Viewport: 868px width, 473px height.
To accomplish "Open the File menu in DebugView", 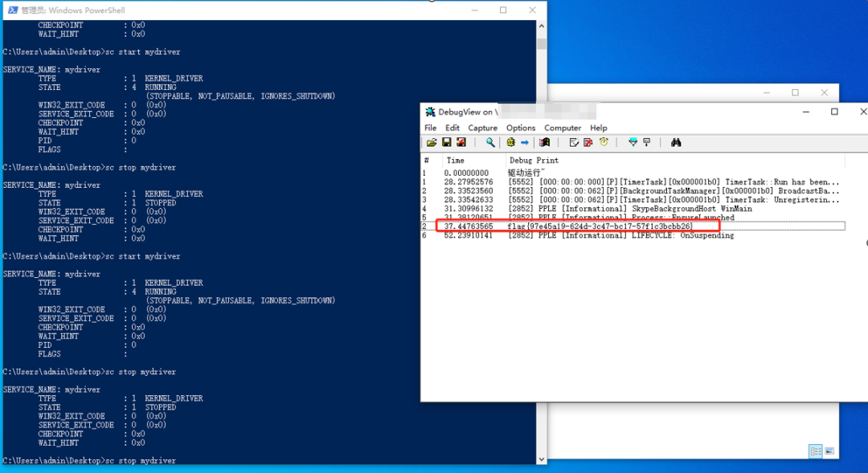I will point(431,128).
